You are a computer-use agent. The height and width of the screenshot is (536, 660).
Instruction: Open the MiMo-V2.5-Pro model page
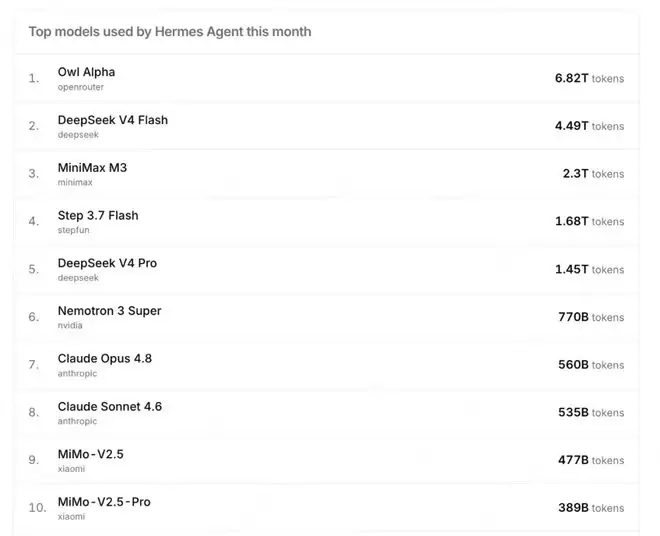pyautogui.click(x=104, y=502)
